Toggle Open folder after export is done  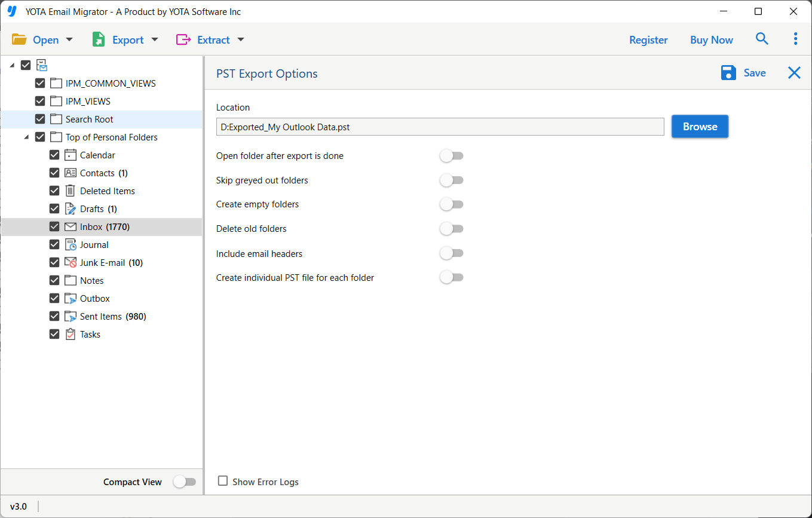tap(452, 156)
